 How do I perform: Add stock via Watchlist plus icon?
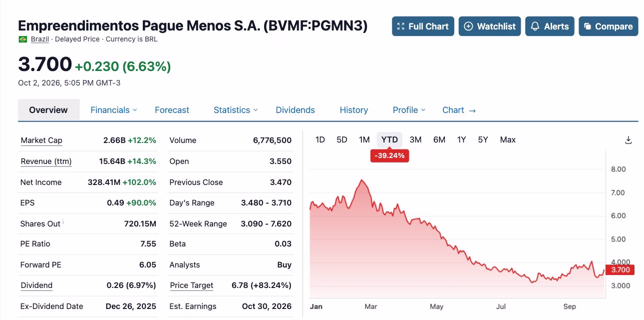[x=490, y=26]
